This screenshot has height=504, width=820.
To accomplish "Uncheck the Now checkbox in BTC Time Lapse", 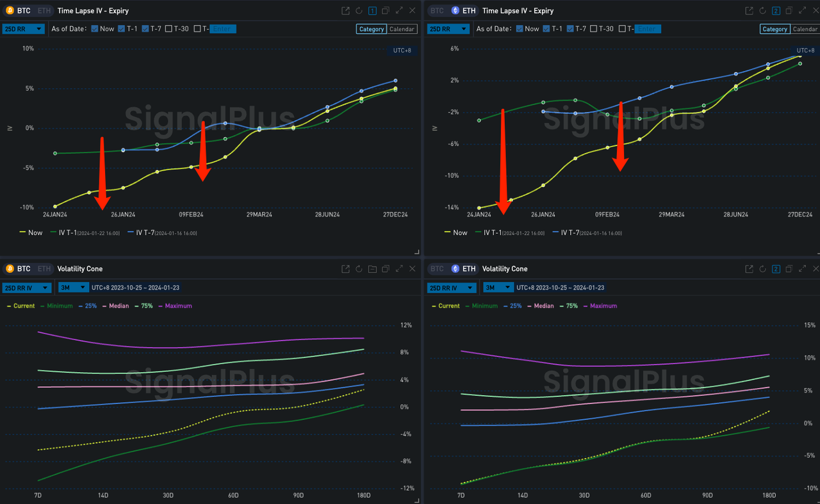I will (95, 29).
